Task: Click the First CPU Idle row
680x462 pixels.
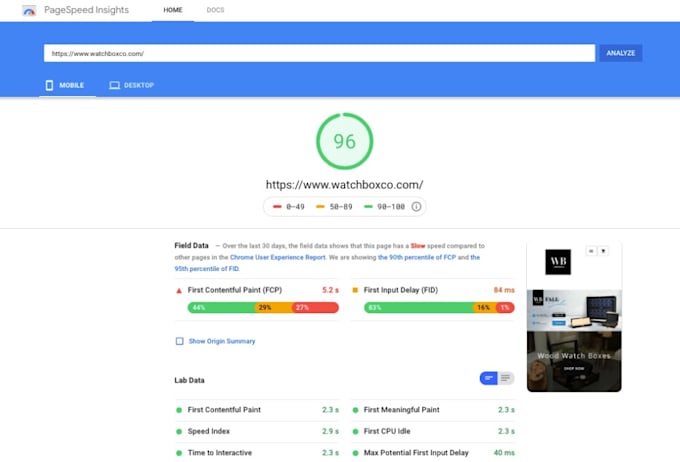Action: click(433, 431)
